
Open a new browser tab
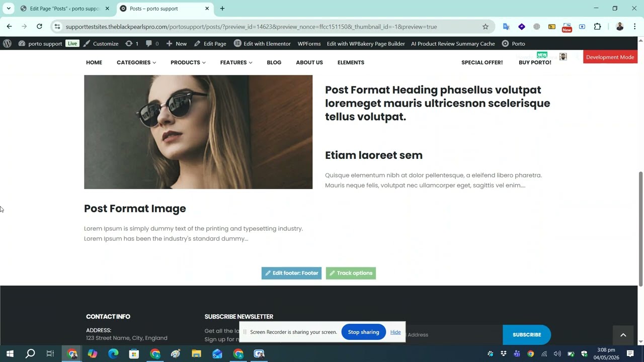pos(222,9)
